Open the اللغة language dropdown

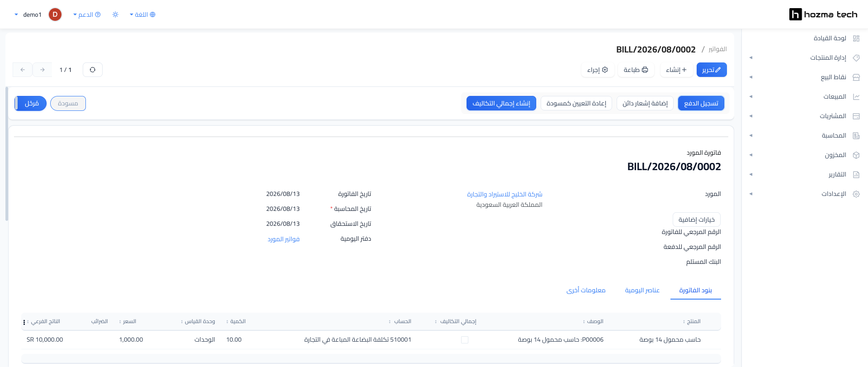pyautogui.click(x=142, y=14)
